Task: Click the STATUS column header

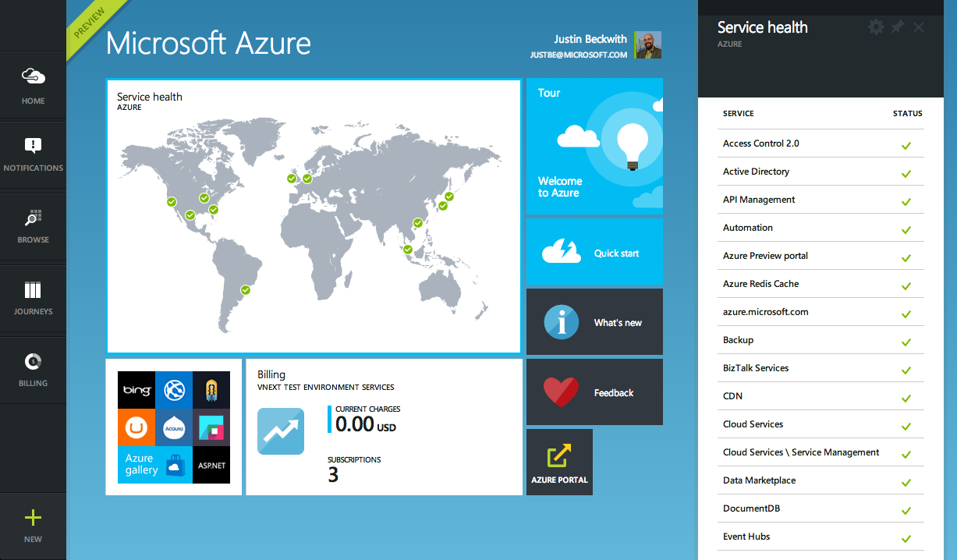Action: 907,113
